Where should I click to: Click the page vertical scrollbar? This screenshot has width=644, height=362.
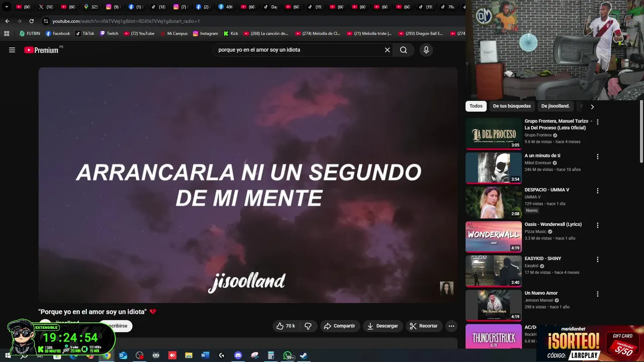[x=641, y=132]
